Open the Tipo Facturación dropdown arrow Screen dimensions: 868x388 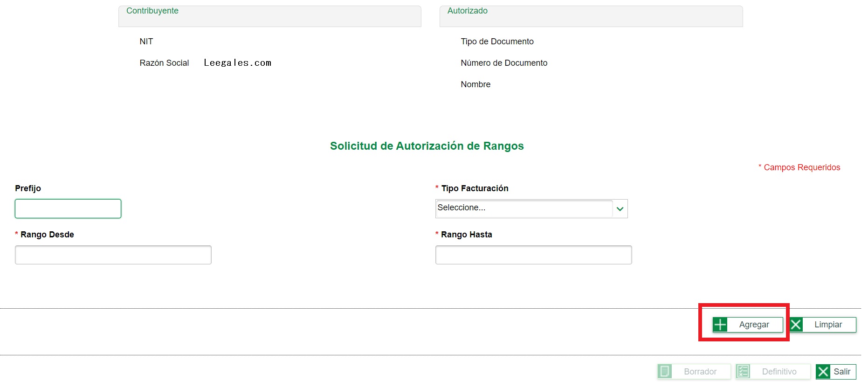(620, 209)
